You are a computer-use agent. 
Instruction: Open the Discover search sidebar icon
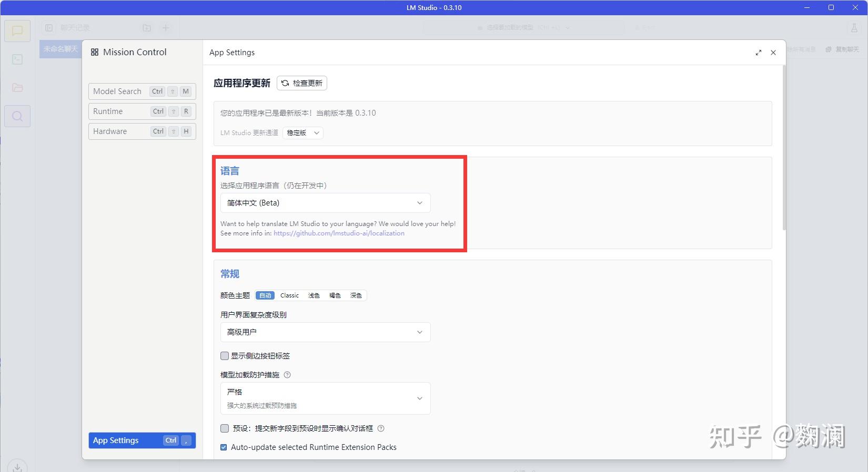17,116
